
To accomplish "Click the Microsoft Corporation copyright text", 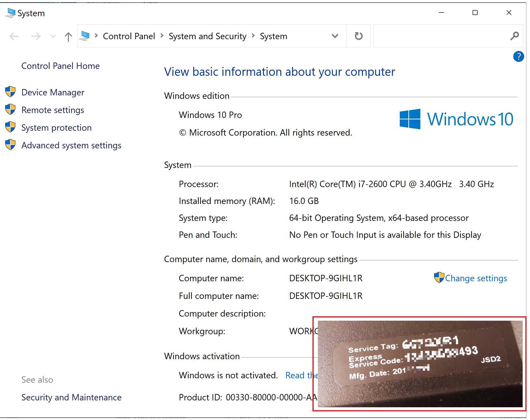I will 266,133.
